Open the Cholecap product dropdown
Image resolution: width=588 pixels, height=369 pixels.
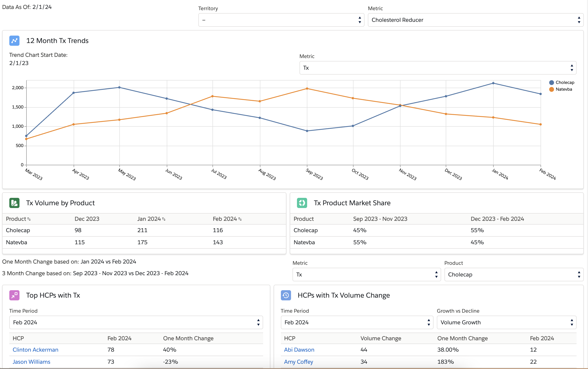[514, 275]
